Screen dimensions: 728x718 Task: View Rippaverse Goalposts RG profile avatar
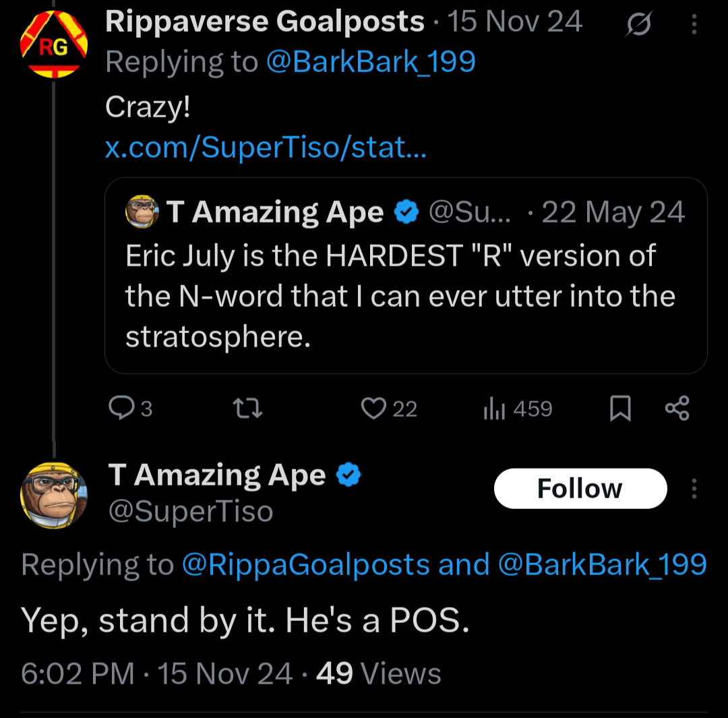[x=54, y=44]
